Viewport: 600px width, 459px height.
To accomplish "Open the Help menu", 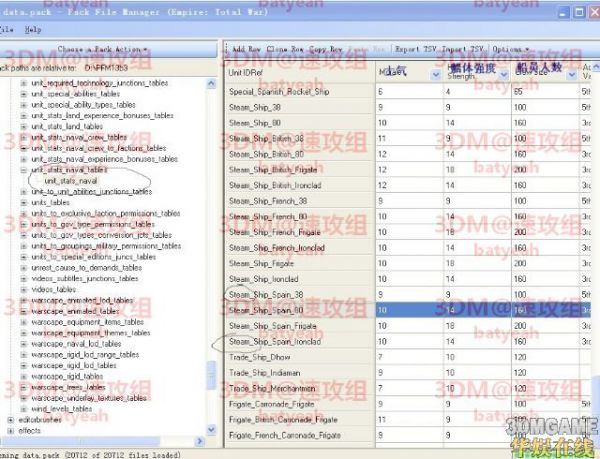I will point(33,30).
